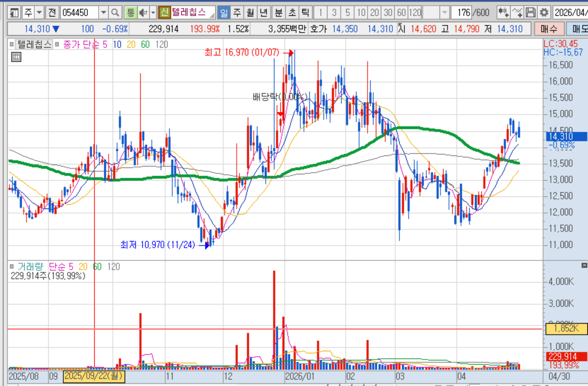
Task: Switch to 주 weekly chart period
Action: click(237, 13)
